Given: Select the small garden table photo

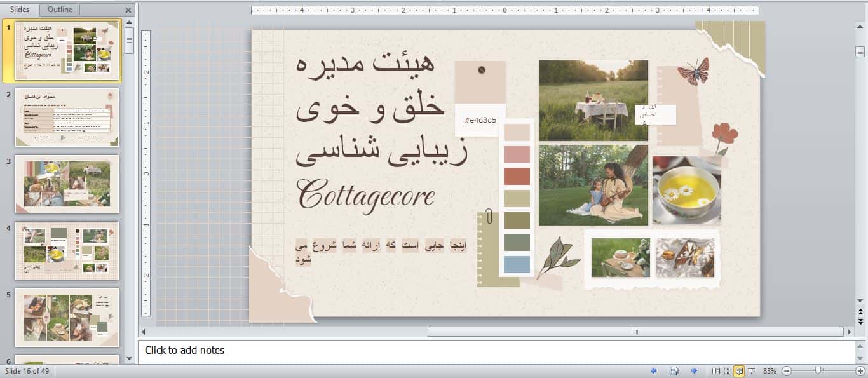Looking at the screenshot, I should [621, 257].
